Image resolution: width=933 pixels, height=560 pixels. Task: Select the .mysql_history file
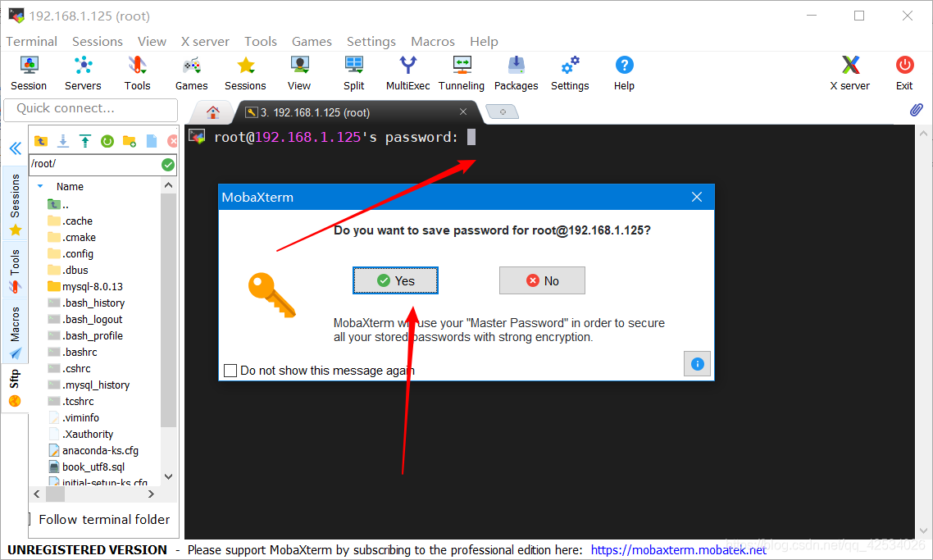[x=96, y=385]
